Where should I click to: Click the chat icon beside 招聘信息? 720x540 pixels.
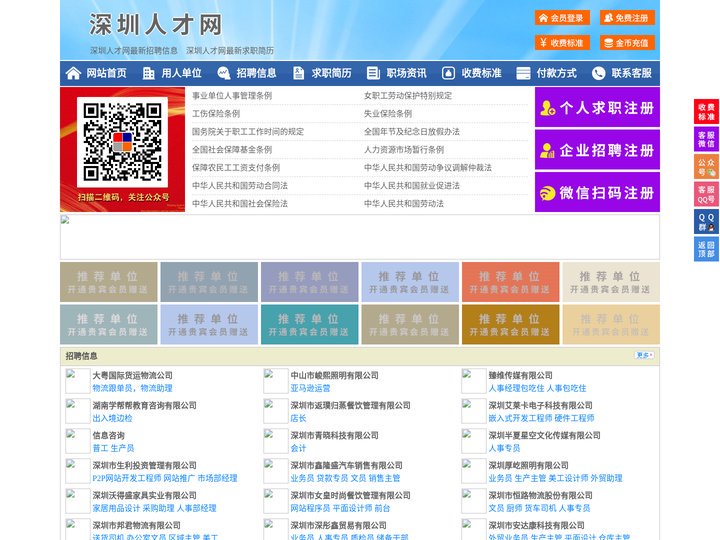click(224, 73)
